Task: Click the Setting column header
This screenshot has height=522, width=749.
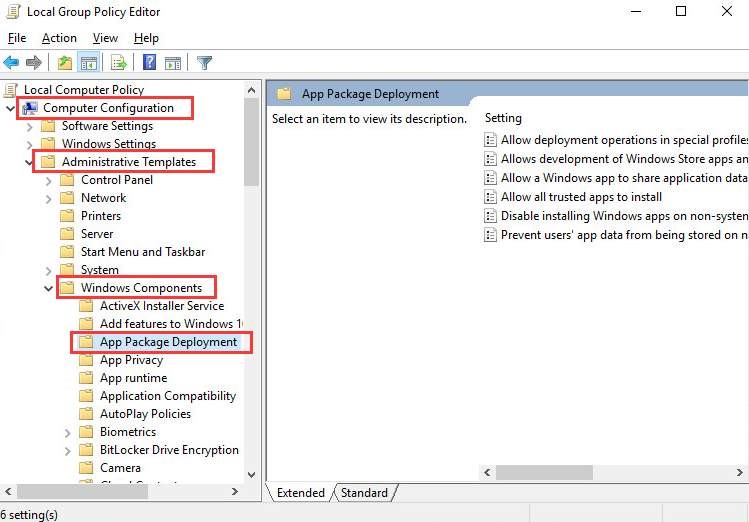Action: tap(504, 118)
